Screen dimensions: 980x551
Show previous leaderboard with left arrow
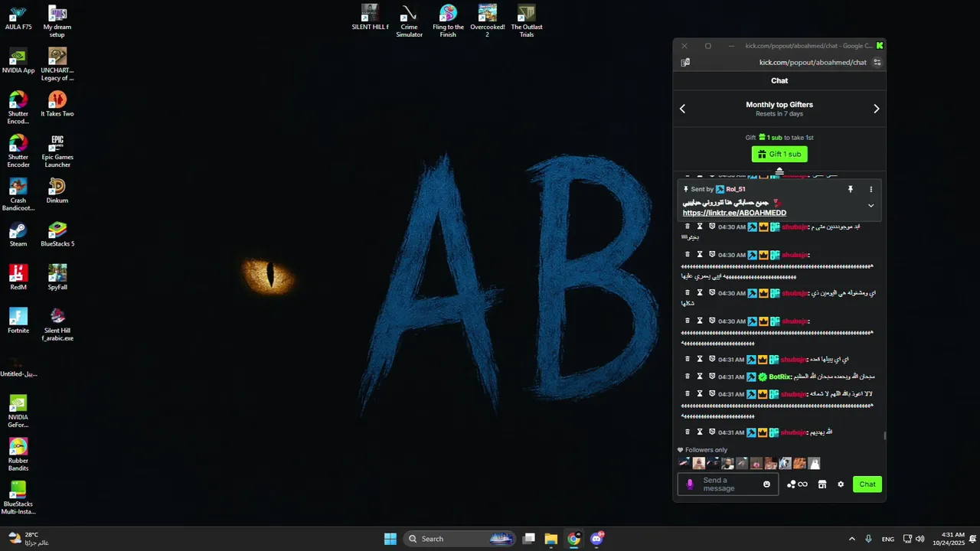click(x=682, y=109)
